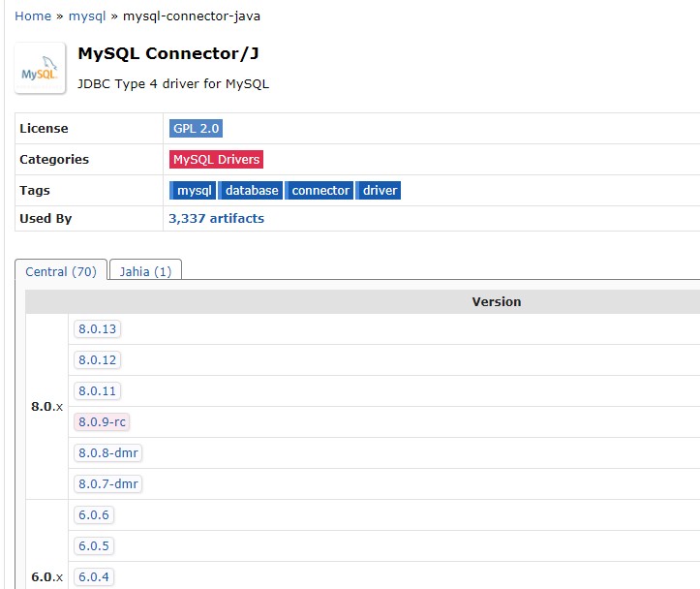Open version 8.0.9-rc

102,422
